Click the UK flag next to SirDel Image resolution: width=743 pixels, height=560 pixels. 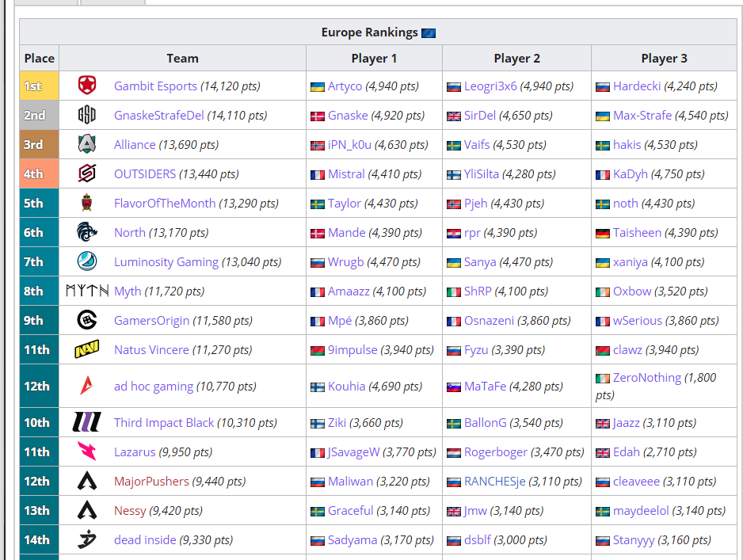(x=454, y=116)
